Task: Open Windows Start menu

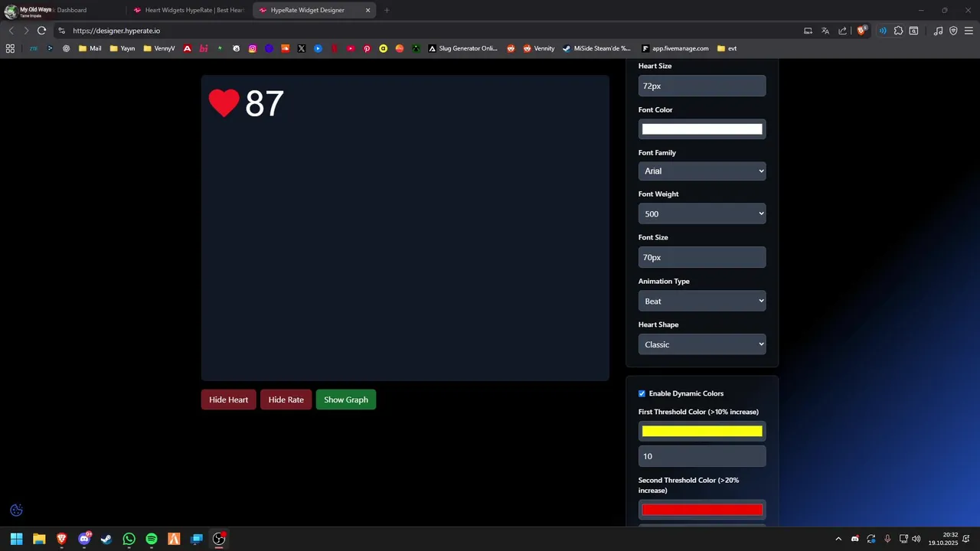Action: pos(16,539)
